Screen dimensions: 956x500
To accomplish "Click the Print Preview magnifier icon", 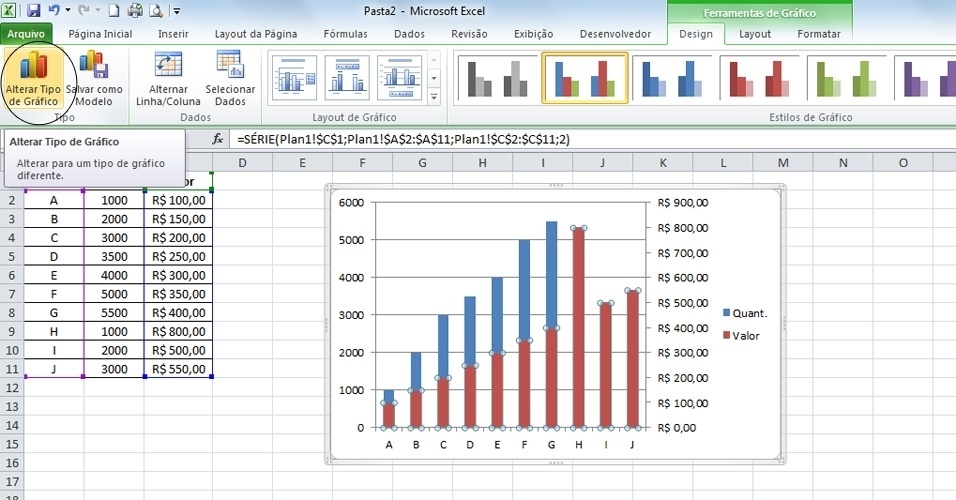I will [155, 11].
